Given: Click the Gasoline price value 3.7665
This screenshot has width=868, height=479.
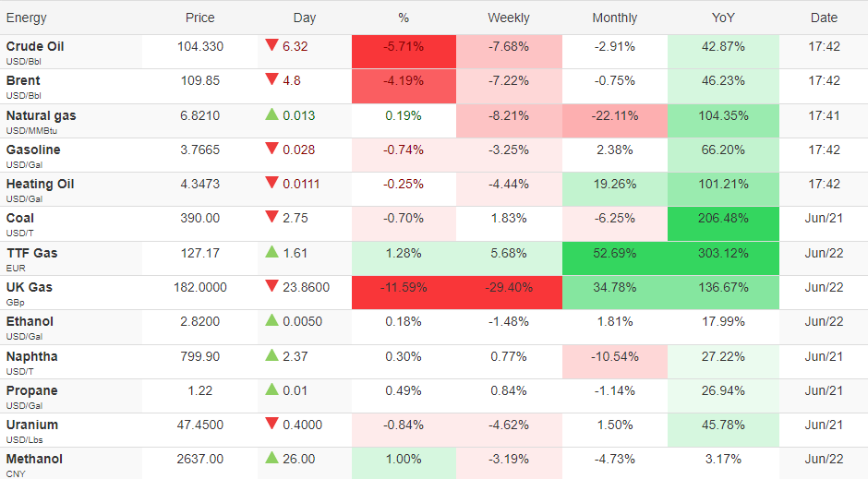Looking at the screenshot, I should click(199, 150).
